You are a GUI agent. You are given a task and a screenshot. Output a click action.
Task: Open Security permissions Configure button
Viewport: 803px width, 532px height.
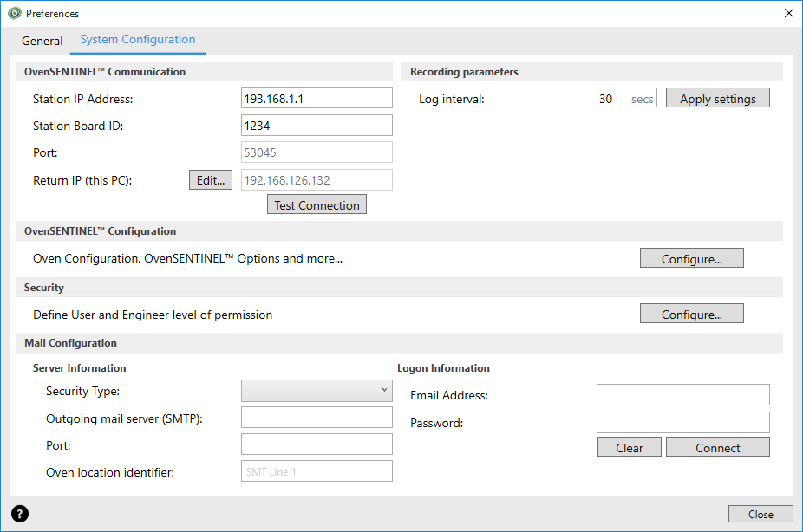(691, 314)
